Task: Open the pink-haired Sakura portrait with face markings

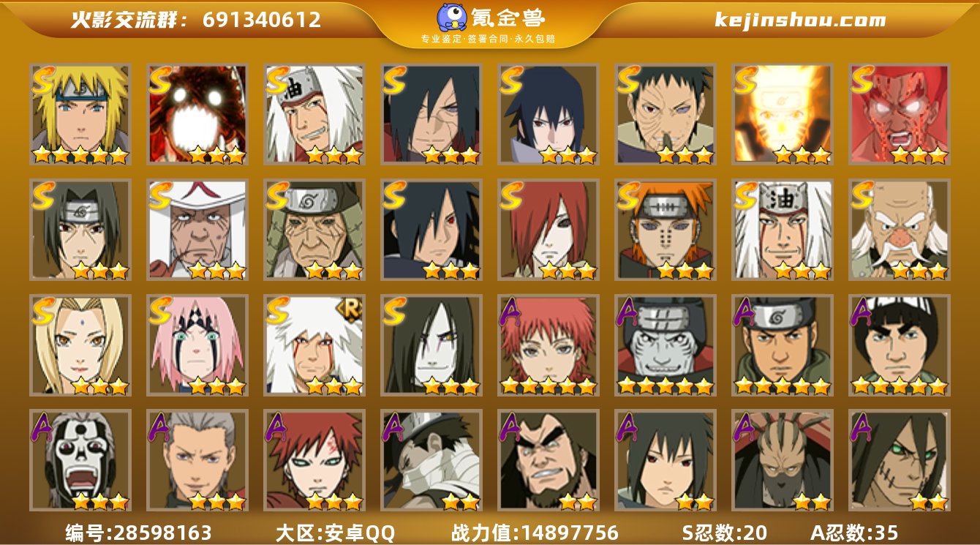Action: tap(197, 345)
